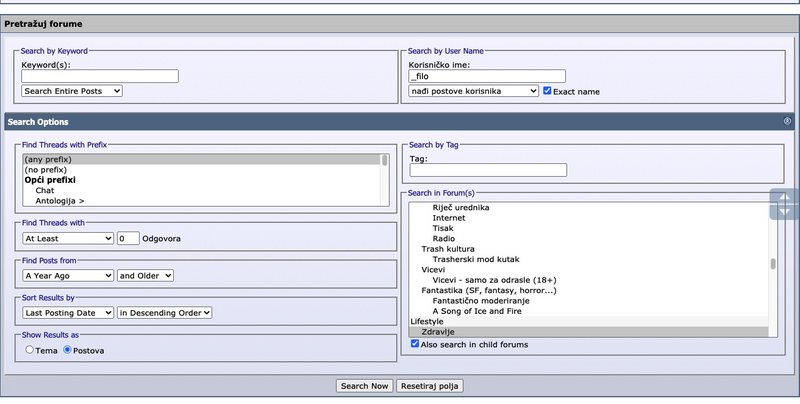Image resolution: width=800 pixels, height=404 pixels.
Task: Select Vicevi forum in list
Action: [x=589, y=269]
